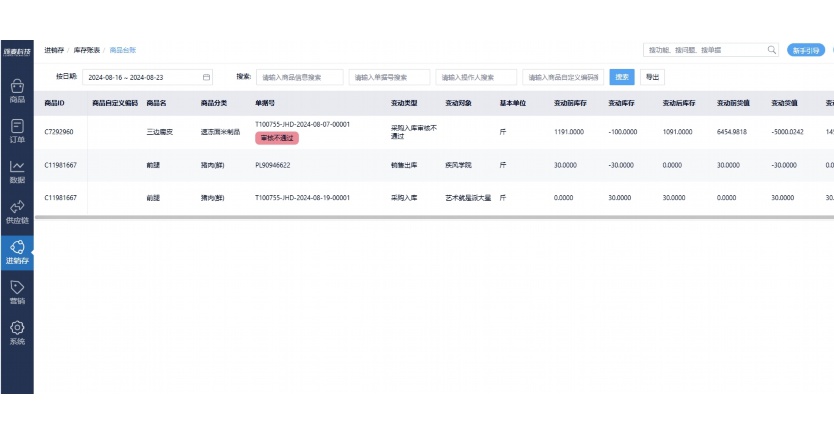
Task: Click product name 三边腐皮
Action: coord(160,132)
